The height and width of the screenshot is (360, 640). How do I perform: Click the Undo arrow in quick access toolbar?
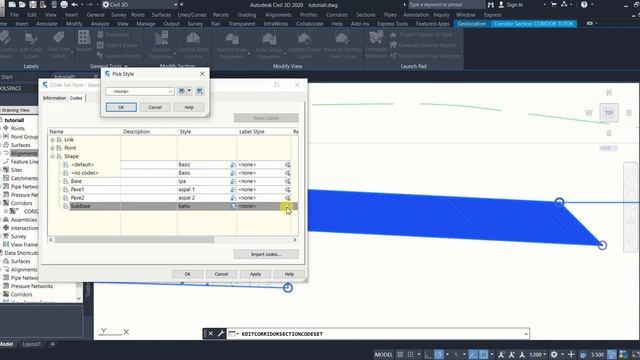point(74,4)
